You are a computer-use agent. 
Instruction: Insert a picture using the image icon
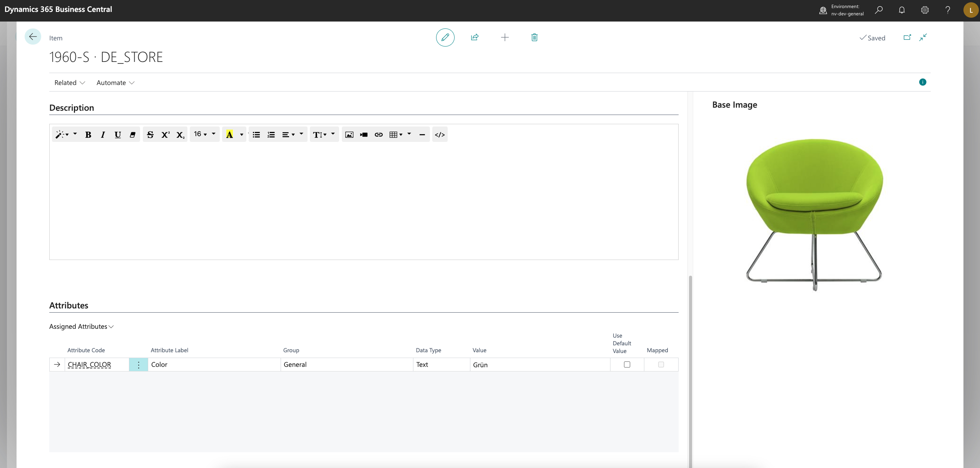click(x=349, y=135)
